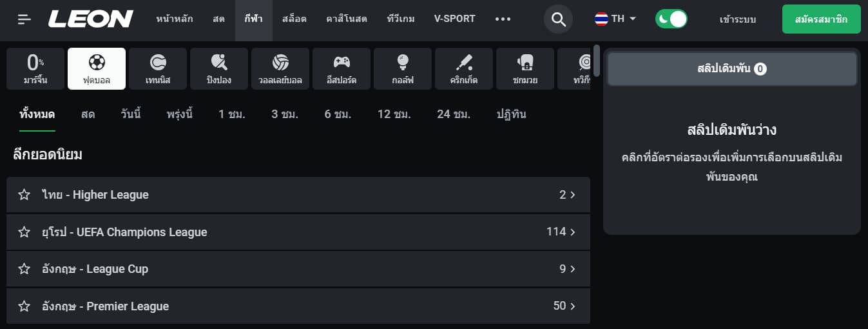The image size is (868, 329).
Task: Switch to the V-SPORT menu item
Action: click(455, 19)
